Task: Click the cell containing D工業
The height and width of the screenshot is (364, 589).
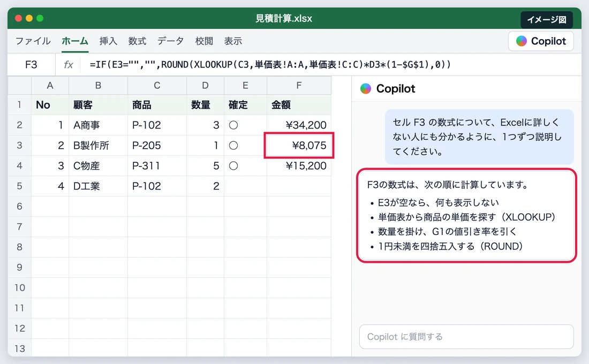Action: (98, 186)
